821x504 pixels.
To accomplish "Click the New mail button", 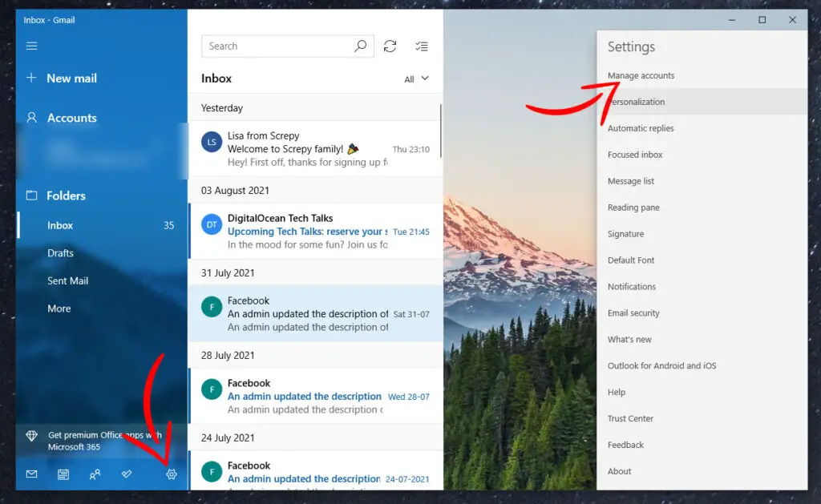I will click(71, 79).
